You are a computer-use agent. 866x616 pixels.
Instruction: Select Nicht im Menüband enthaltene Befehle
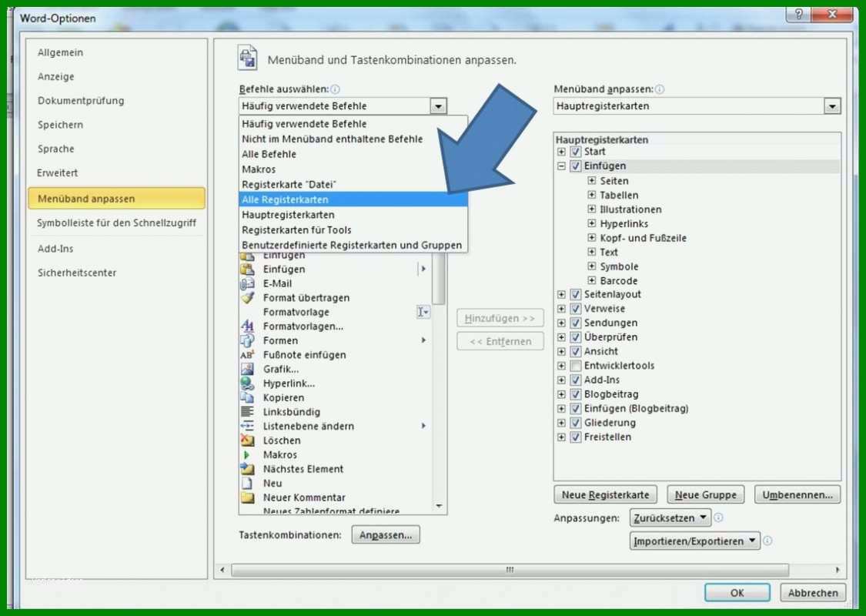tap(353, 139)
